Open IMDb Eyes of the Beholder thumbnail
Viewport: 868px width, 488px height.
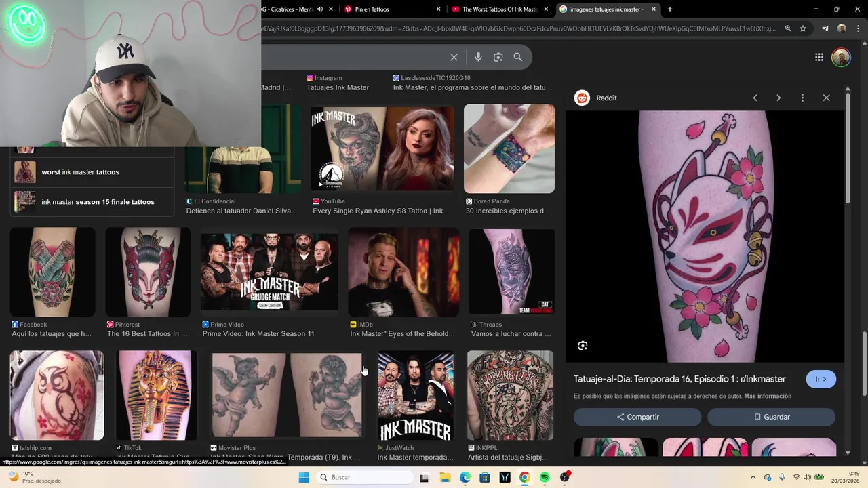[x=403, y=272]
